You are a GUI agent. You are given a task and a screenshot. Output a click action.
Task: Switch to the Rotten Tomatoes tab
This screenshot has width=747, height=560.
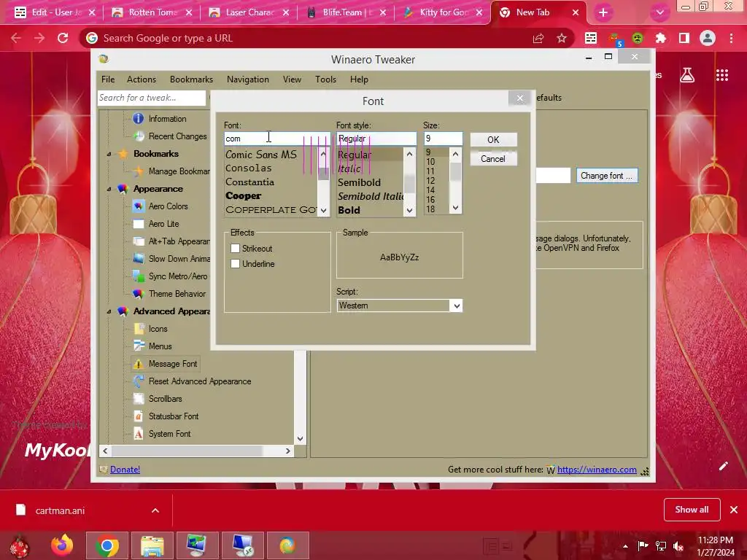[x=152, y=12]
